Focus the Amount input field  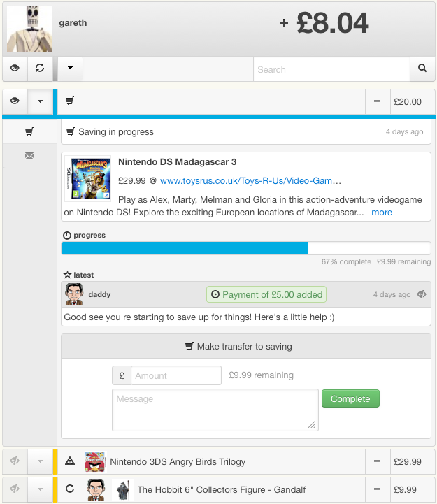tap(176, 375)
